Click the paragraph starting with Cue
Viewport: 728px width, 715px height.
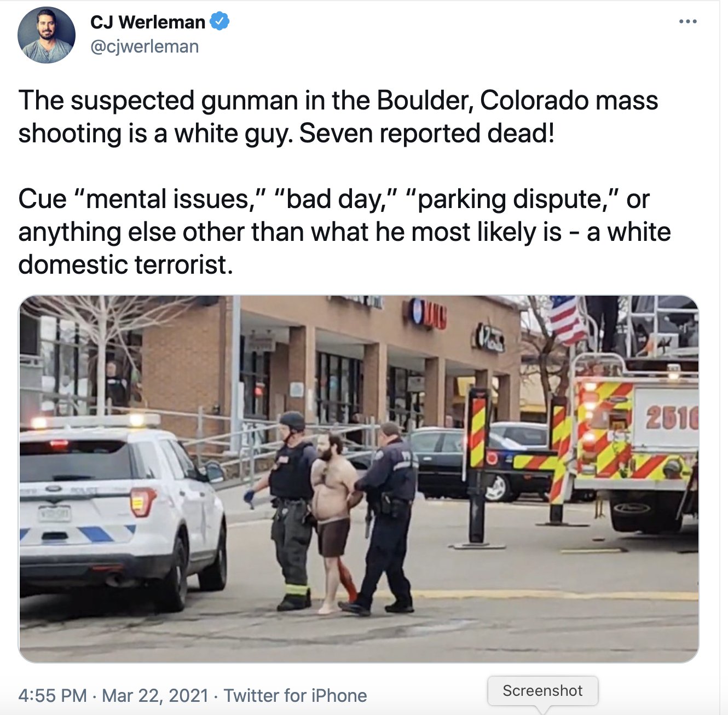click(x=344, y=232)
